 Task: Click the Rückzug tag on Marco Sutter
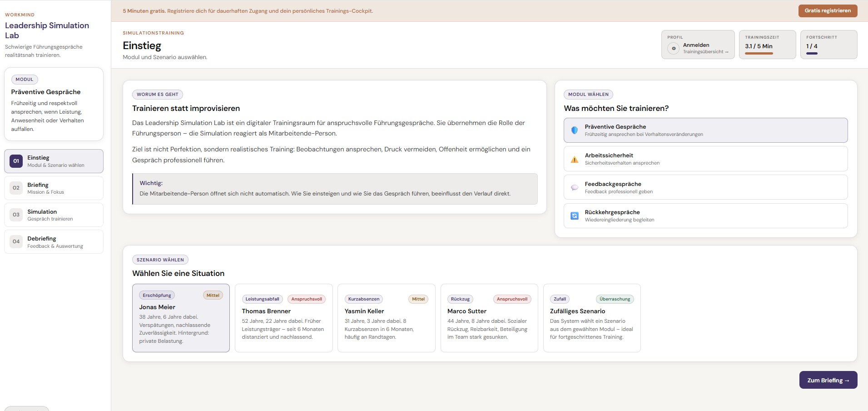460,299
